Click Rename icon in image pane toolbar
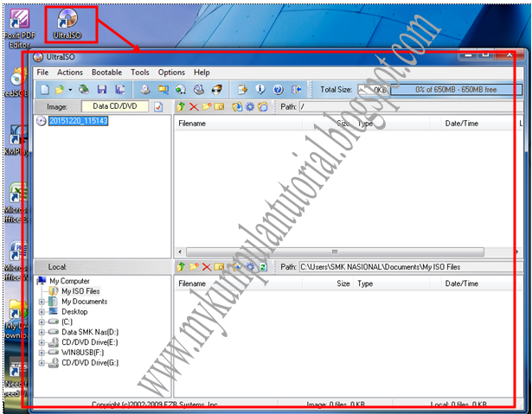532x414 pixels. pyautogui.click(x=219, y=107)
